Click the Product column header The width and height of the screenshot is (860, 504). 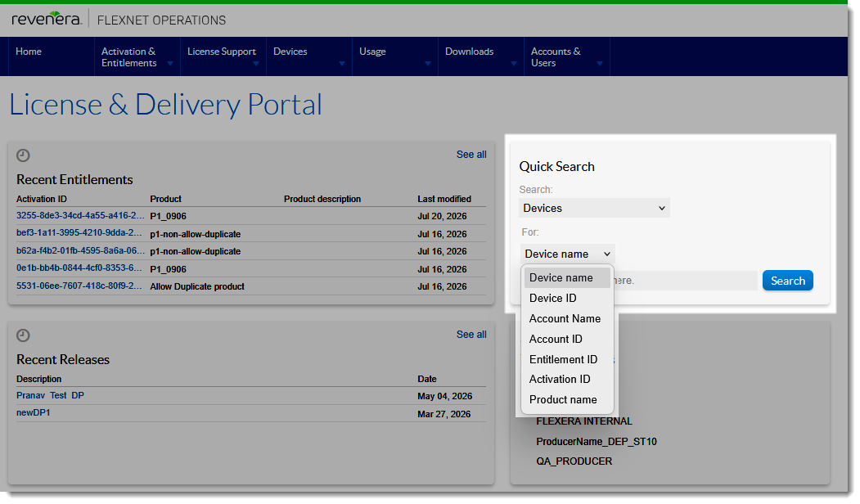click(165, 199)
